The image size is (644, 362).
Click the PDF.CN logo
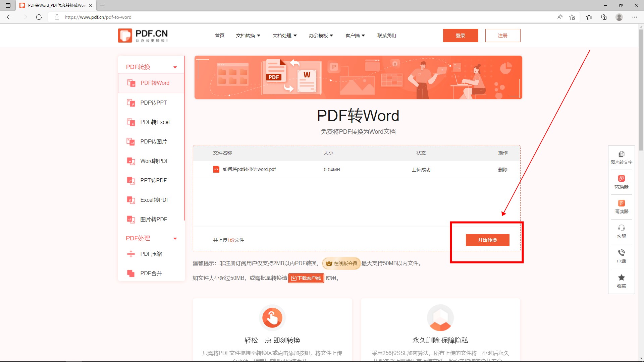click(x=143, y=36)
